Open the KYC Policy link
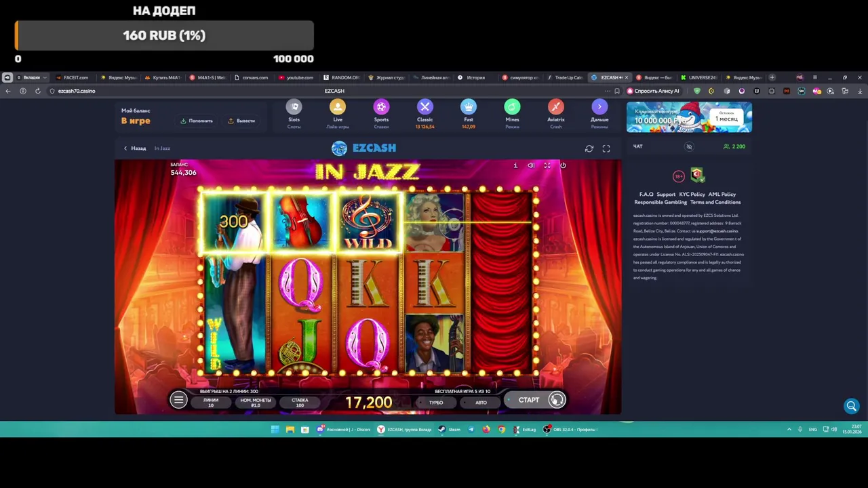Viewport: 868px width, 488px height. [692, 195]
